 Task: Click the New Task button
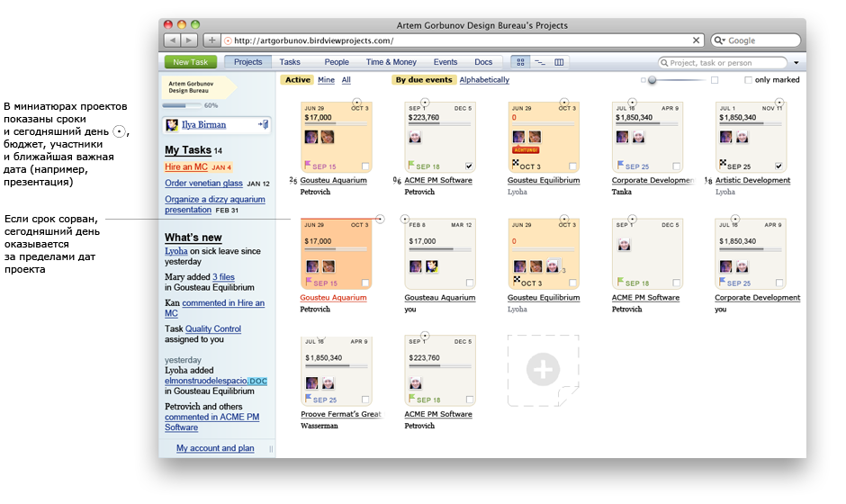(191, 62)
